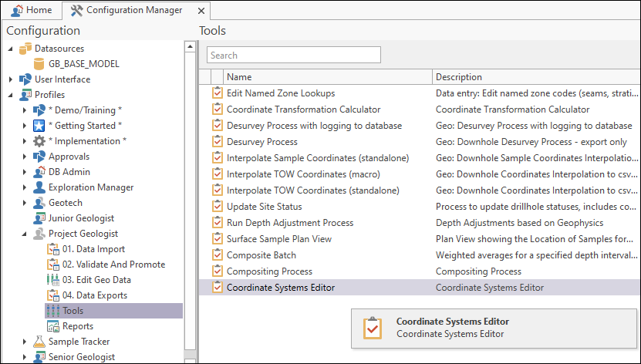Expand the Getting Started profile

point(25,126)
